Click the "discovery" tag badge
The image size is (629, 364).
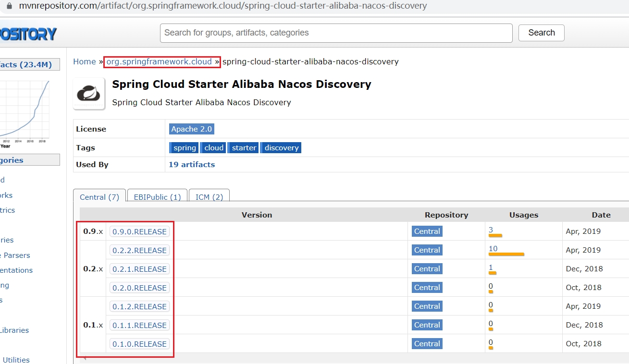point(281,147)
